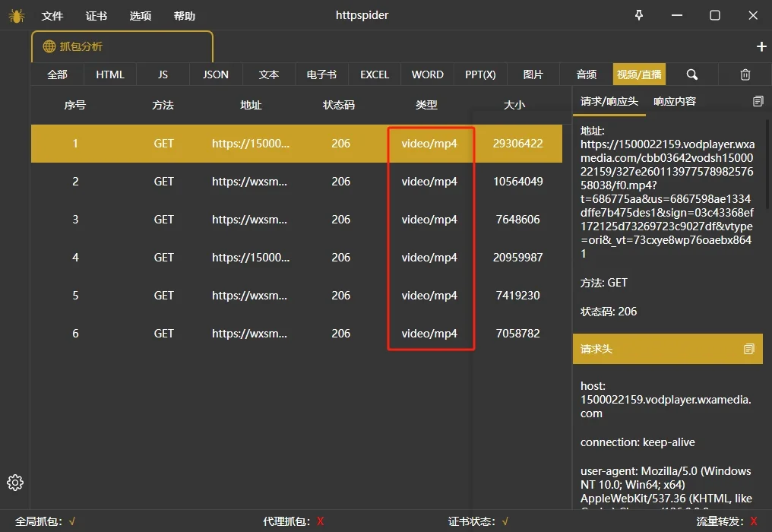Select row 3 with size 7648606

click(296, 219)
